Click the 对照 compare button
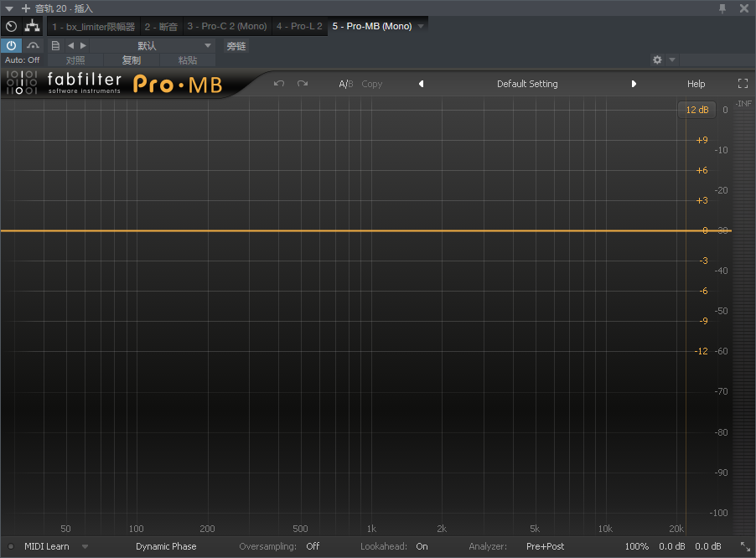Image resolution: width=756 pixels, height=558 pixels. point(75,60)
